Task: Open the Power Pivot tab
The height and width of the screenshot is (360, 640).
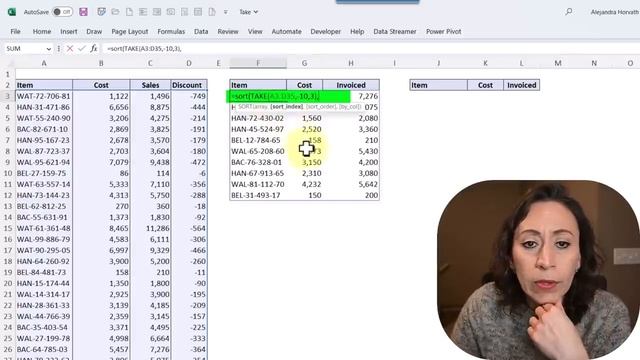Action: (443, 31)
